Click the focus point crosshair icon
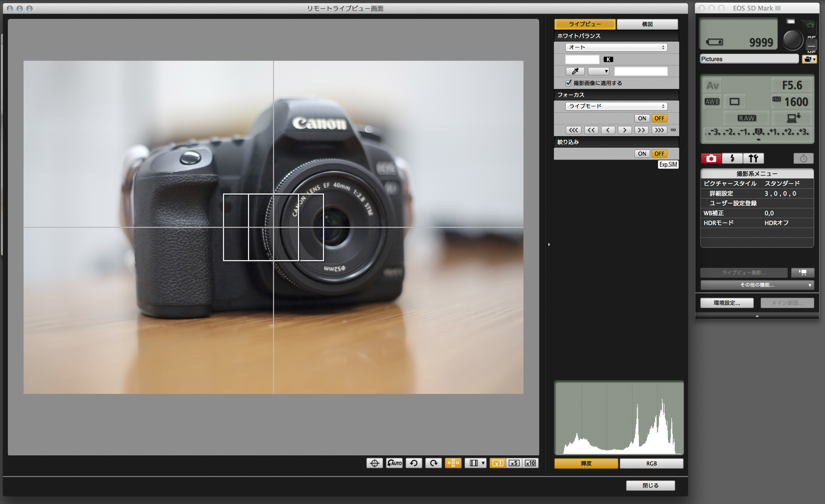 tap(374, 463)
